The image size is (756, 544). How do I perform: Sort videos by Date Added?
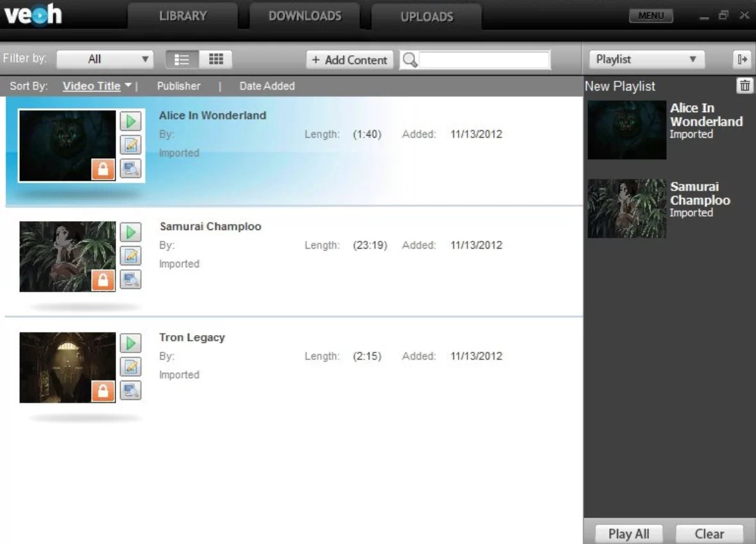pos(267,86)
